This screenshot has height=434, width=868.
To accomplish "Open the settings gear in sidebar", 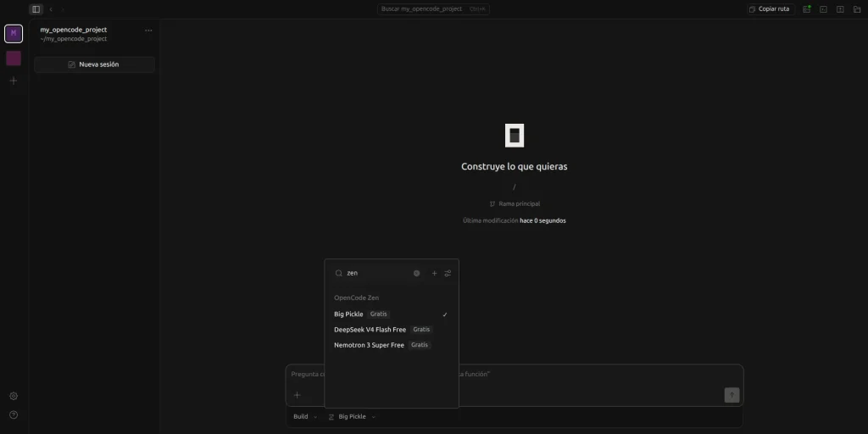I will 14,396.
